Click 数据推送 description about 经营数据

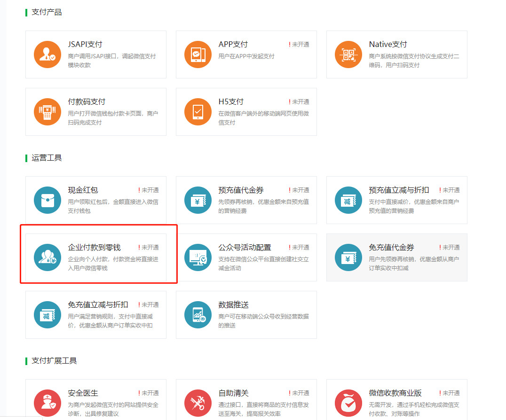(264, 321)
